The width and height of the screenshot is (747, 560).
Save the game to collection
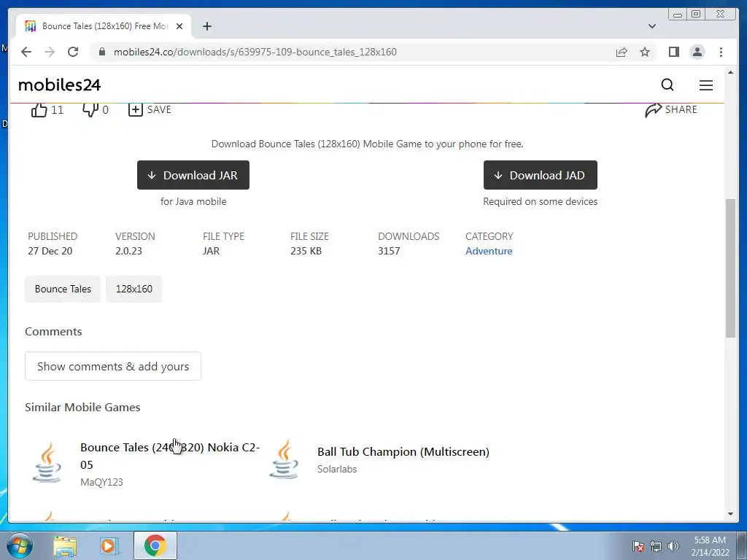pos(150,109)
